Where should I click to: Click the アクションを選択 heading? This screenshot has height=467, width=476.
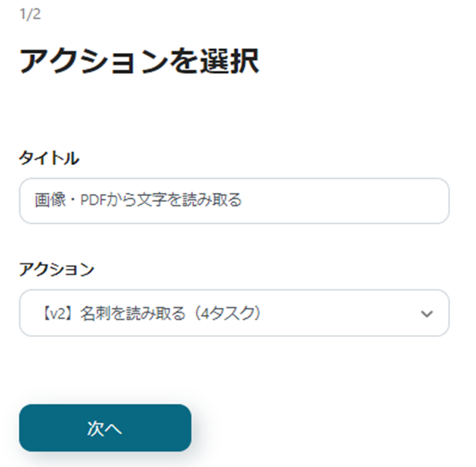coord(139,62)
